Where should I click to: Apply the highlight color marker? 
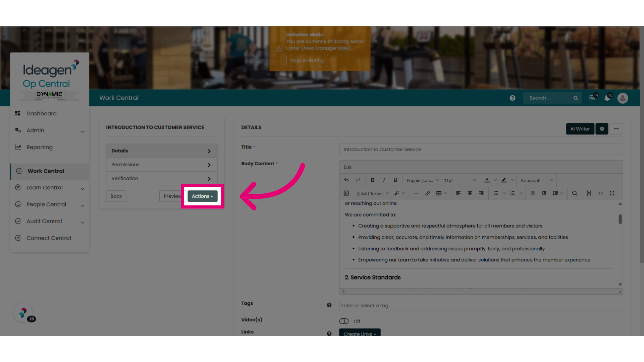click(504, 180)
